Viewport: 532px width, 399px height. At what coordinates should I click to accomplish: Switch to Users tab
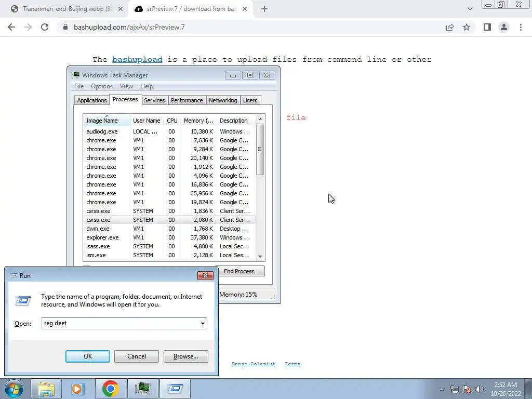coord(250,100)
